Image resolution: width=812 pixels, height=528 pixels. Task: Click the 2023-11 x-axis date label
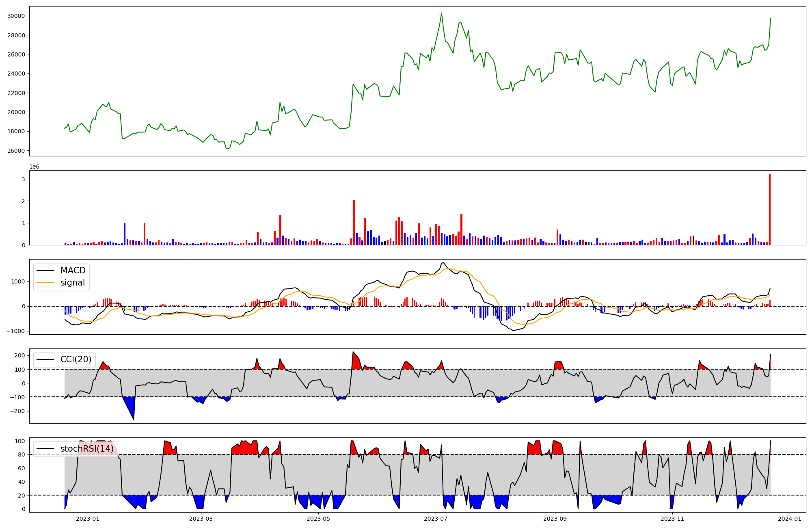click(672, 519)
